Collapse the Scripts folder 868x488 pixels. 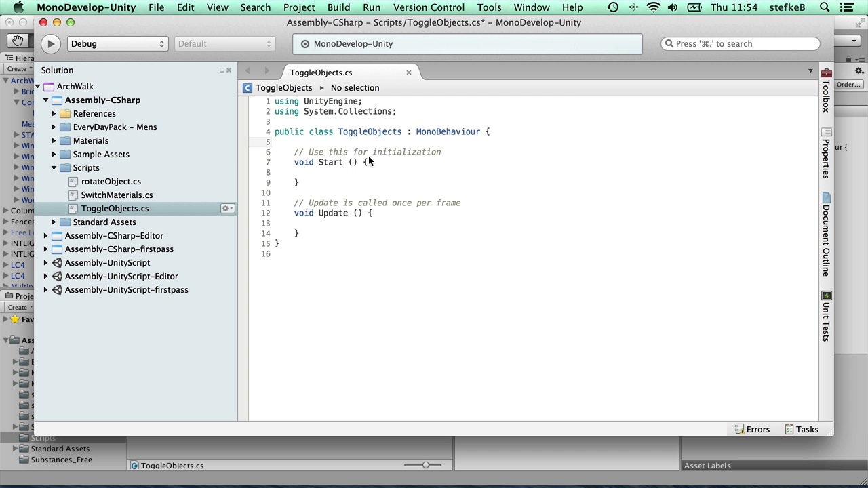54,168
